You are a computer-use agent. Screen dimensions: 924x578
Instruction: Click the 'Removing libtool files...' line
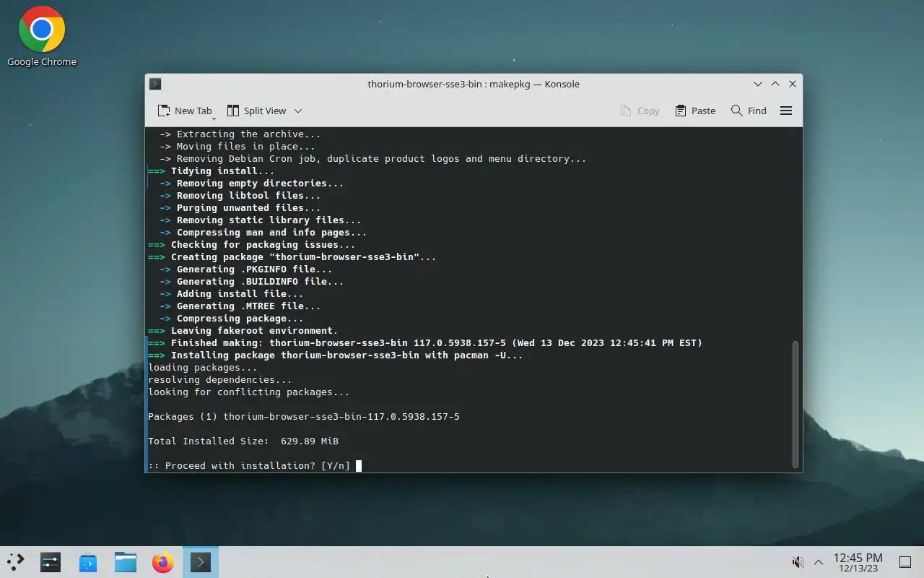point(240,195)
